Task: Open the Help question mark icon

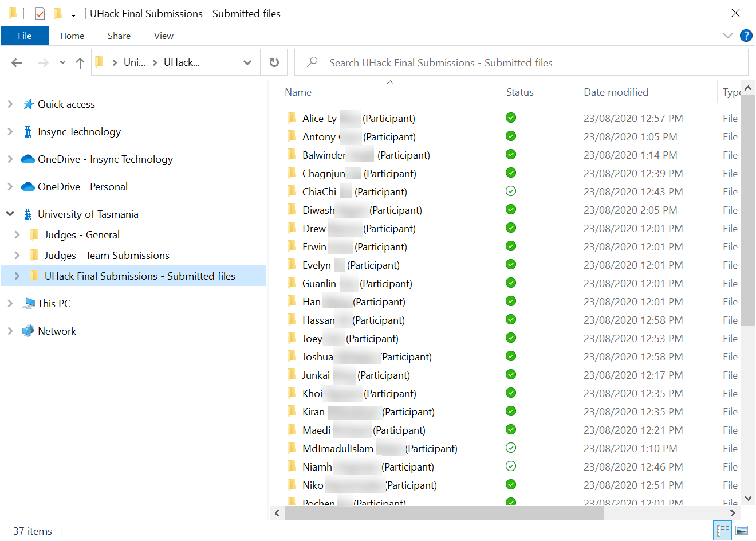Action: 746,36
